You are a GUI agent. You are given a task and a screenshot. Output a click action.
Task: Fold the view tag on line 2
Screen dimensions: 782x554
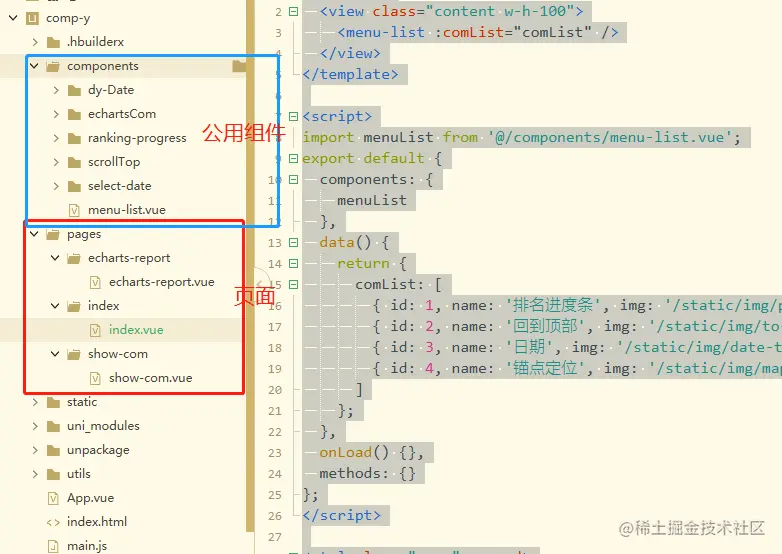(x=294, y=11)
